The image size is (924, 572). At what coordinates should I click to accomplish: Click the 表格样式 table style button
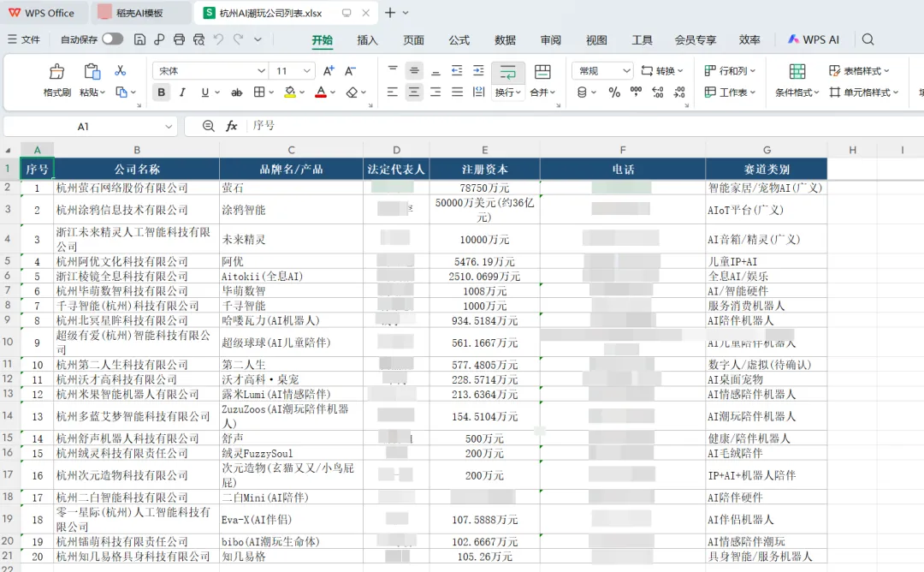(x=859, y=71)
